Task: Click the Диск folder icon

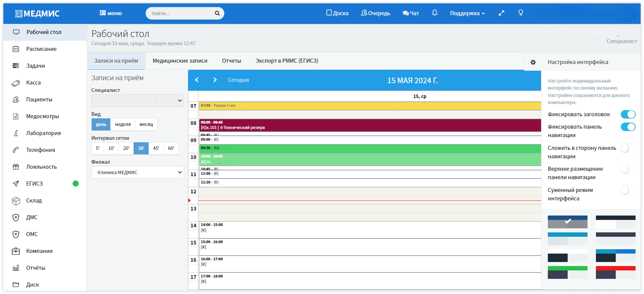Action: click(x=16, y=285)
